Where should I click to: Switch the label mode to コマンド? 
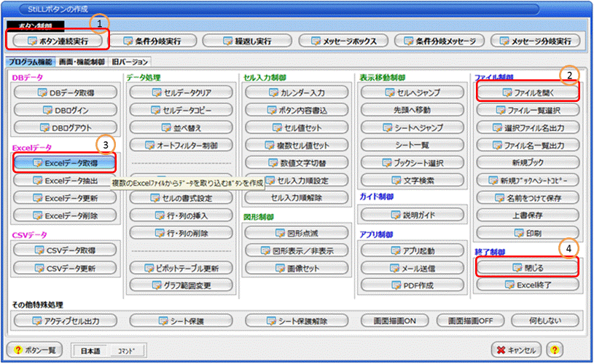[127, 351]
